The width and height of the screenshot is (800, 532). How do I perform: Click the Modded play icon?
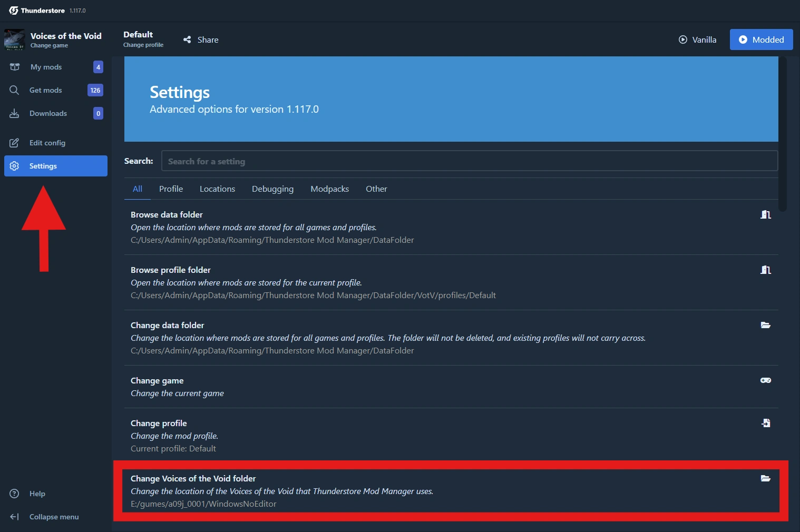(743, 40)
